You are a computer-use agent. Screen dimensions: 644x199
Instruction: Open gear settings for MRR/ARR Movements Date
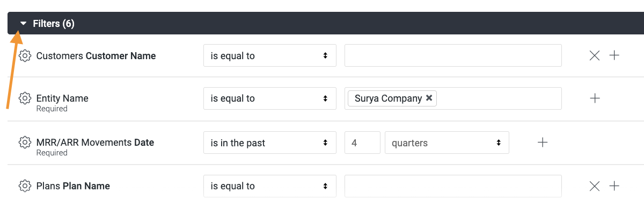point(25,143)
